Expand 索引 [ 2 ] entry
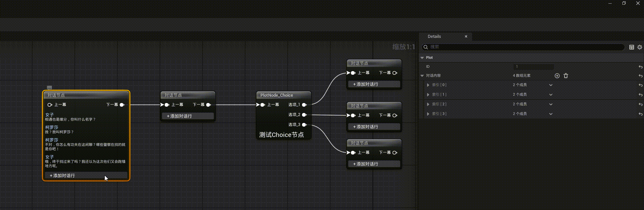Viewport: 644px width, 210px height. click(428, 104)
